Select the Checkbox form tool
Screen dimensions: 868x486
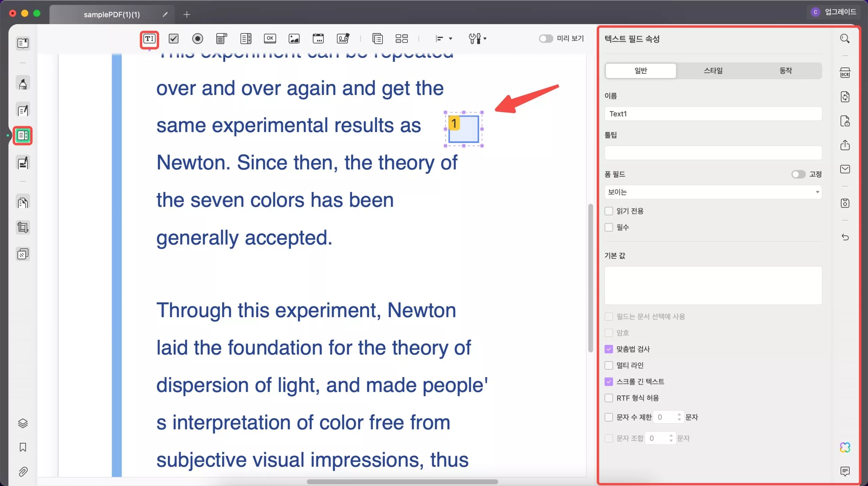click(x=174, y=39)
